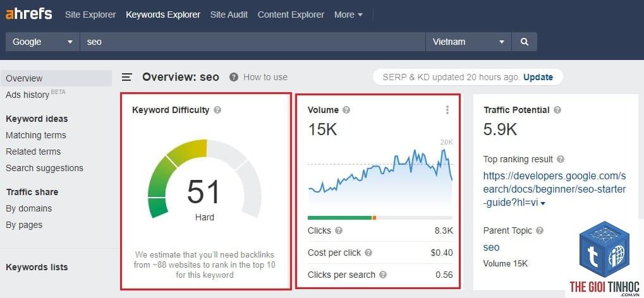
Task: Click Top ranking result info icon
Action: click(560, 159)
